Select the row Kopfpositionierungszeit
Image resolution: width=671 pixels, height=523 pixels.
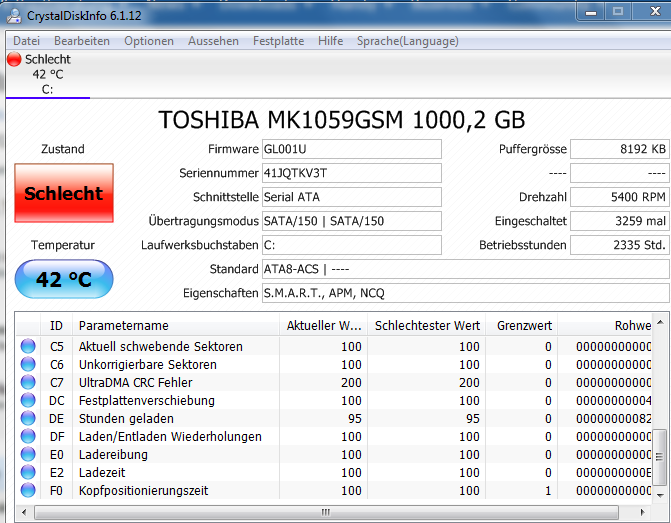(x=334, y=490)
